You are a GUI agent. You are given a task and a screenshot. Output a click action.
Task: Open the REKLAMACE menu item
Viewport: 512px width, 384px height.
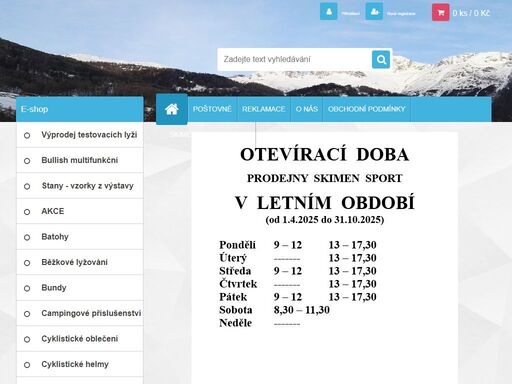coord(264,109)
